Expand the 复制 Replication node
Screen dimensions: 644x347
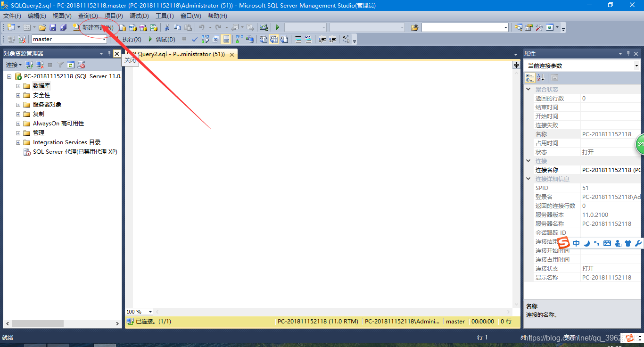[18, 114]
